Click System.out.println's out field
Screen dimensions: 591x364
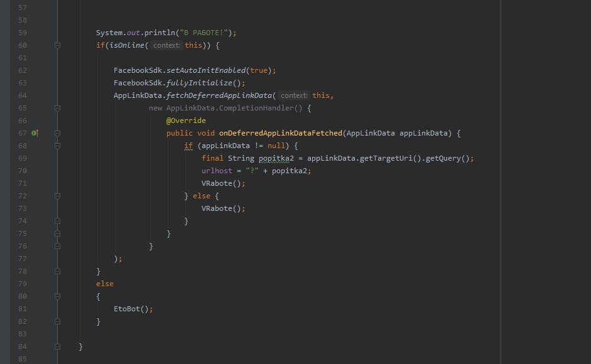pos(133,33)
